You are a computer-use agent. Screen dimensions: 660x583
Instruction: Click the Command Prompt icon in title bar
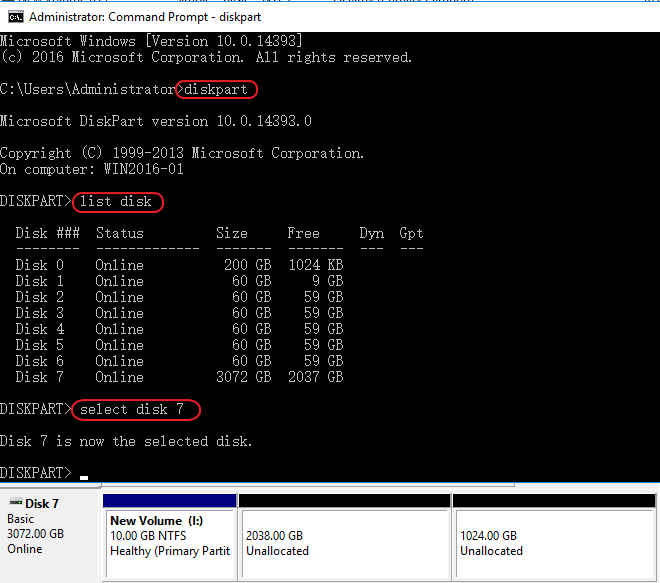(15, 17)
